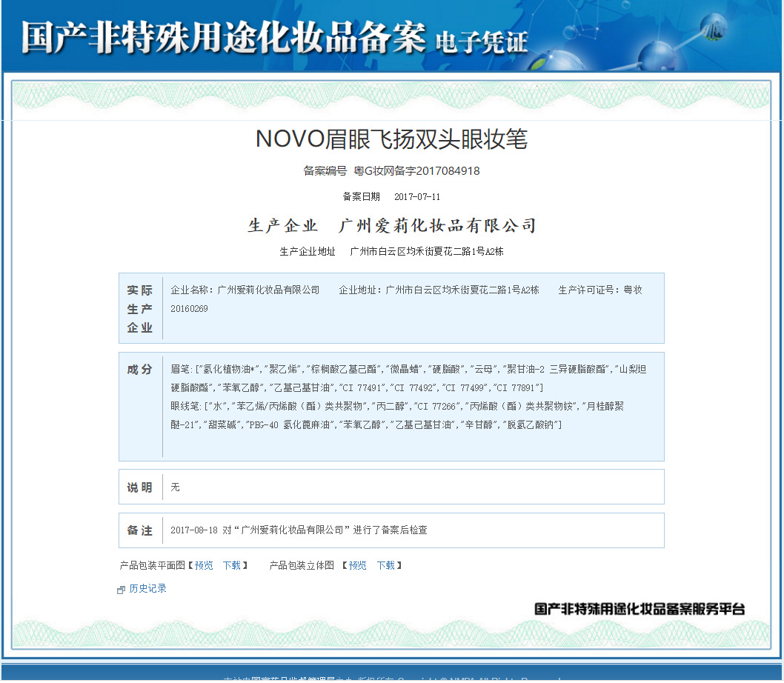Open the 历史记录 link
This screenshot has height=683, width=784.
[x=147, y=588]
